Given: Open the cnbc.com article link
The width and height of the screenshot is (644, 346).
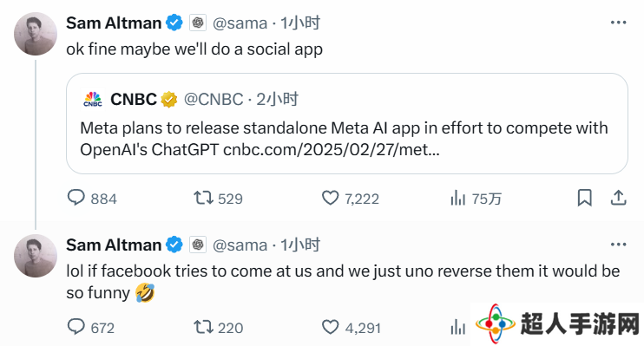Looking at the screenshot, I should pos(332,150).
